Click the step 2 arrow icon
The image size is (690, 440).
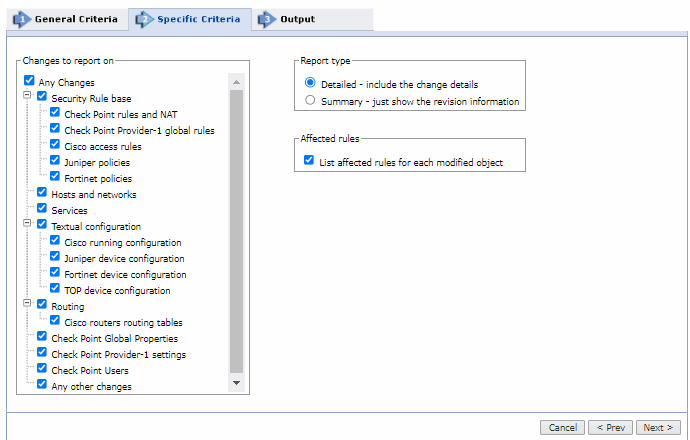[144, 19]
